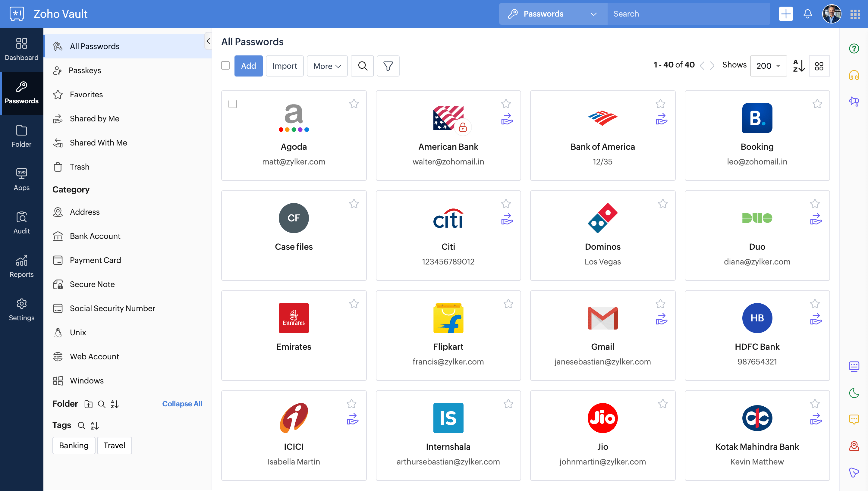Open the apps grid launcher in header
The width and height of the screenshot is (868, 491).
click(x=855, y=14)
